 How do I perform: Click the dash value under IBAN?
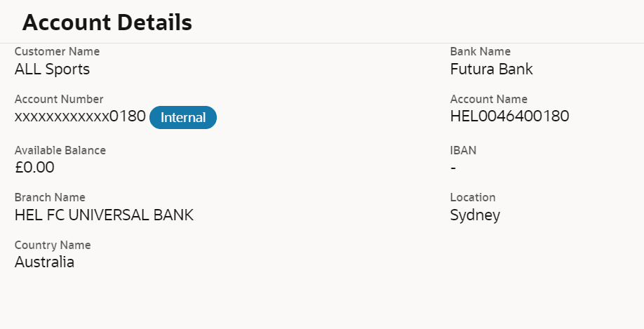(453, 168)
